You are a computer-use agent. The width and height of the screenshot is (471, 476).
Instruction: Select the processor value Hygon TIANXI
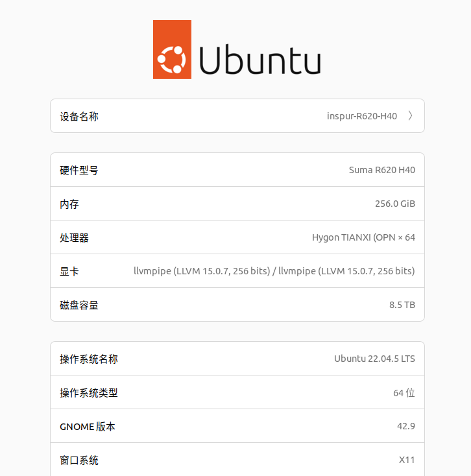[363, 237]
